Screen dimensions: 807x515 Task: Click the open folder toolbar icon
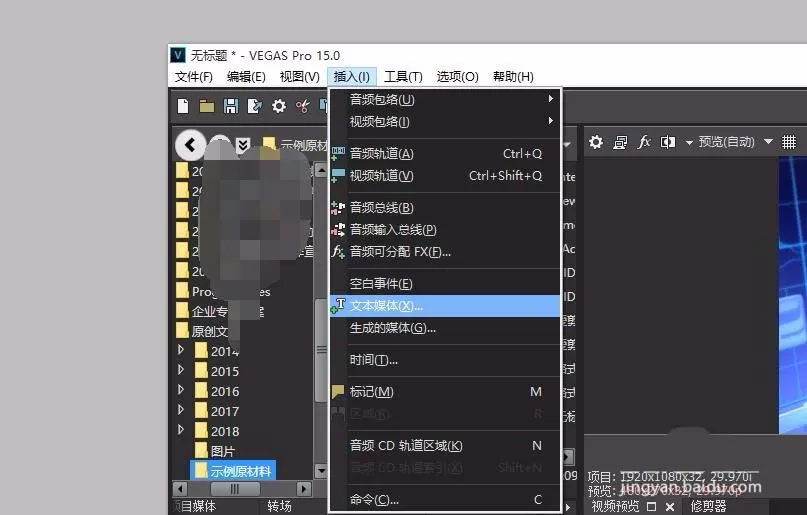206,106
